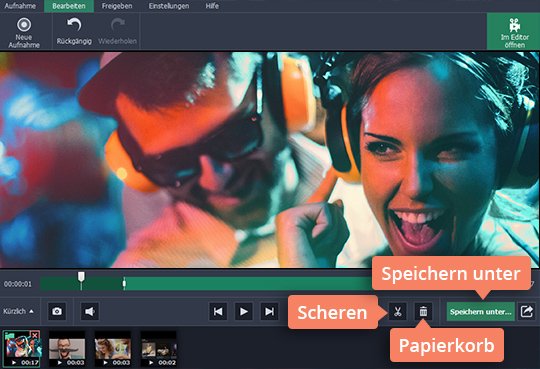Click the video preview area
540x369 pixels.
pyautogui.click(x=270, y=160)
